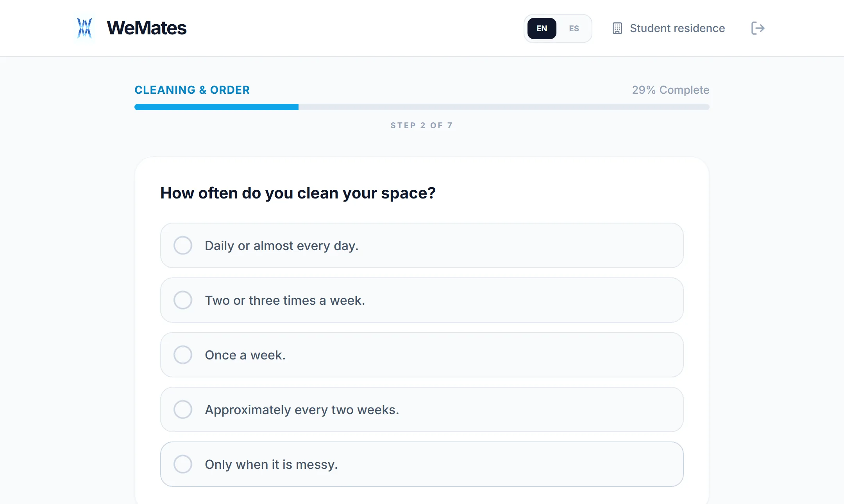
Task: Click the building icon beside Student residence
Action: [617, 28]
